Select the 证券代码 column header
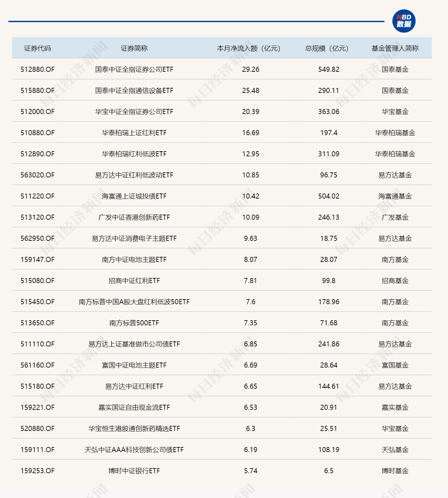 pos(37,48)
